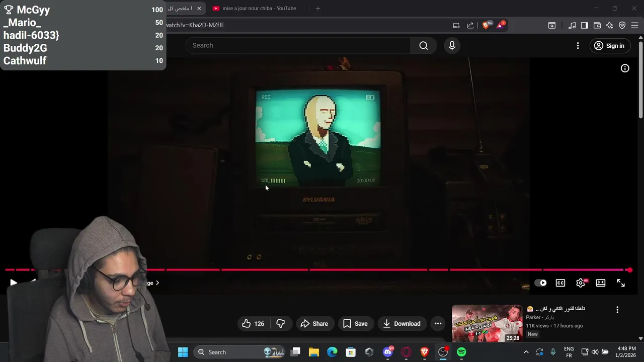Launch Microsoft Edge from taskbar

[x=332, y=352]
